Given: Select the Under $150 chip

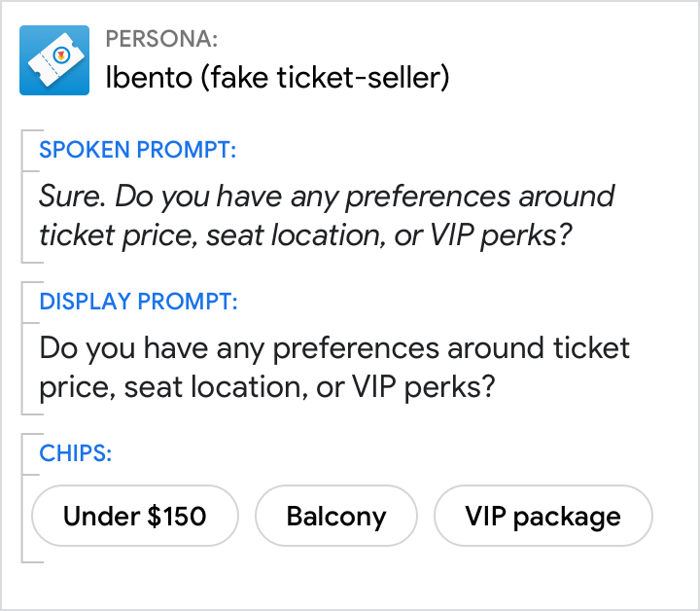Looking at the screenshot, I should pyautogui.click(x=135, y=516).
